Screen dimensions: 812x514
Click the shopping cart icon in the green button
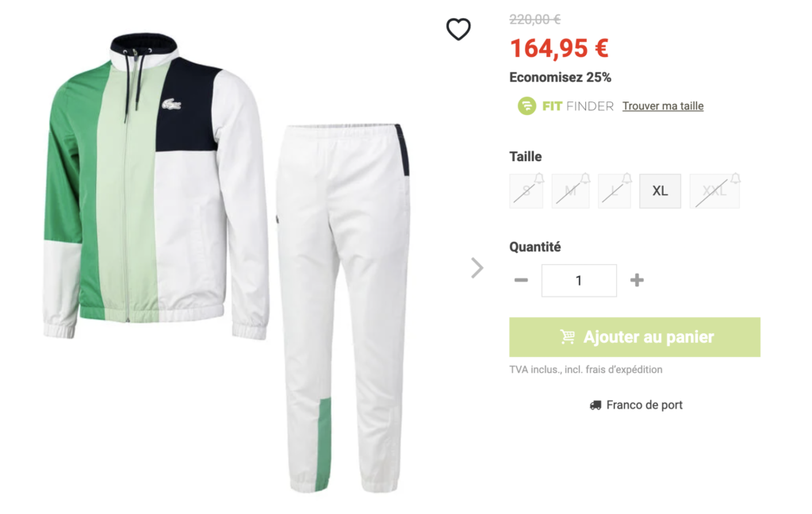pos(568,337)
